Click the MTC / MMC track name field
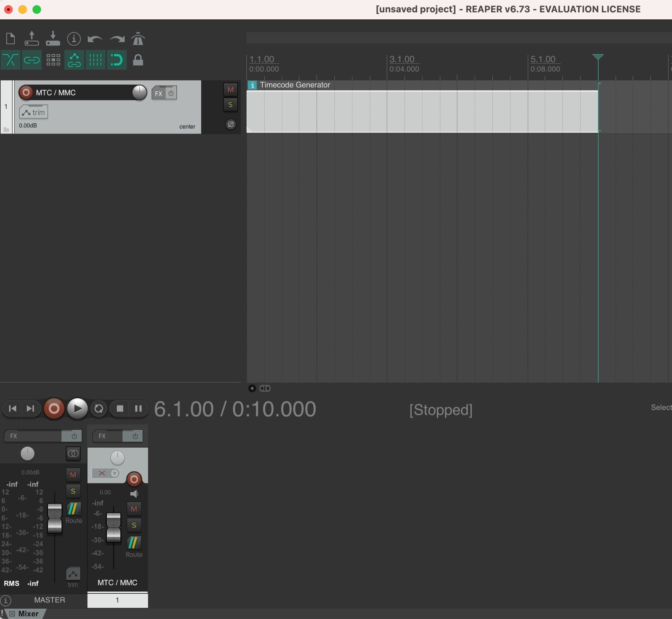The width and height of the screenshot is (672, 619). 82,93
